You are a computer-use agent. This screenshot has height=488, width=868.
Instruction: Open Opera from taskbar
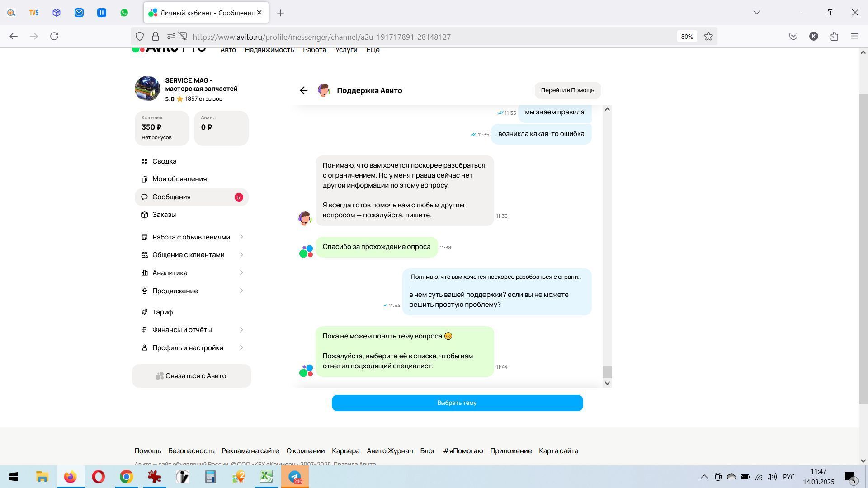[98, 477]
